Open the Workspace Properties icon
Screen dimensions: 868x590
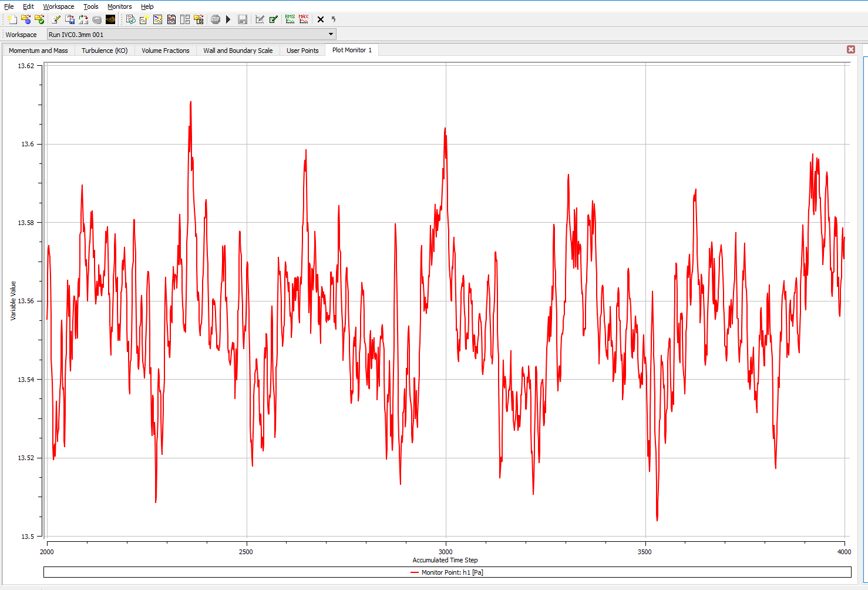(130, 19)
